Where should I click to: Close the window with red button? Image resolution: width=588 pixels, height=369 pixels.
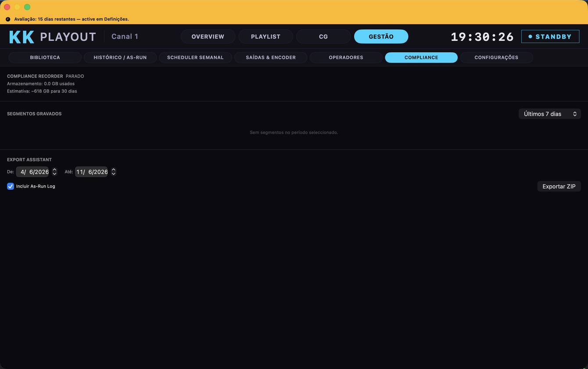tap(7, 7)
